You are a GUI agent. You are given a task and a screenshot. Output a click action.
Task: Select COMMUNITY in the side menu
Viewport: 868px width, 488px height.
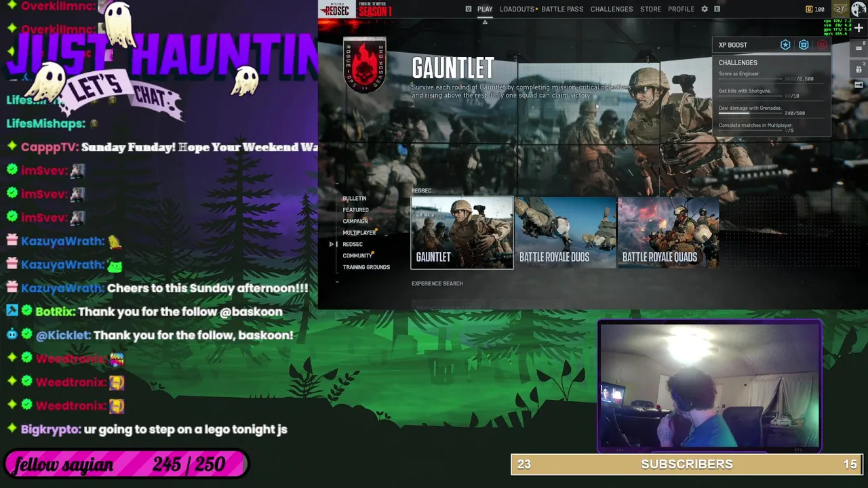point(357,256)
